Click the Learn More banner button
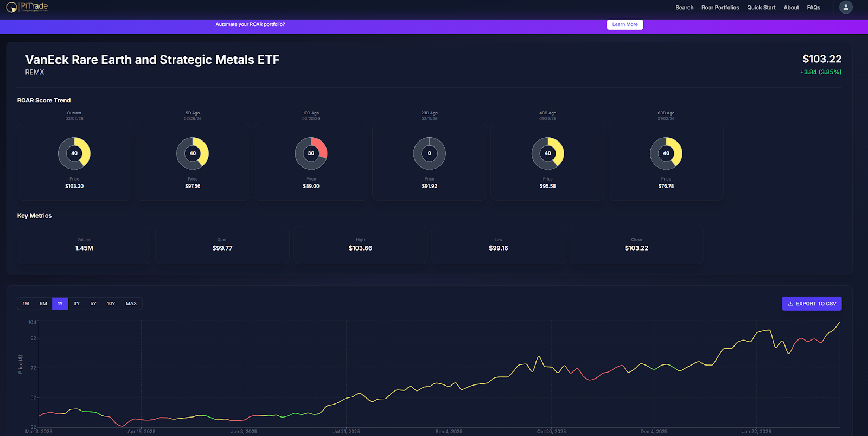The width and height of the screenshot is (868, 436). (x=625, y=24)
